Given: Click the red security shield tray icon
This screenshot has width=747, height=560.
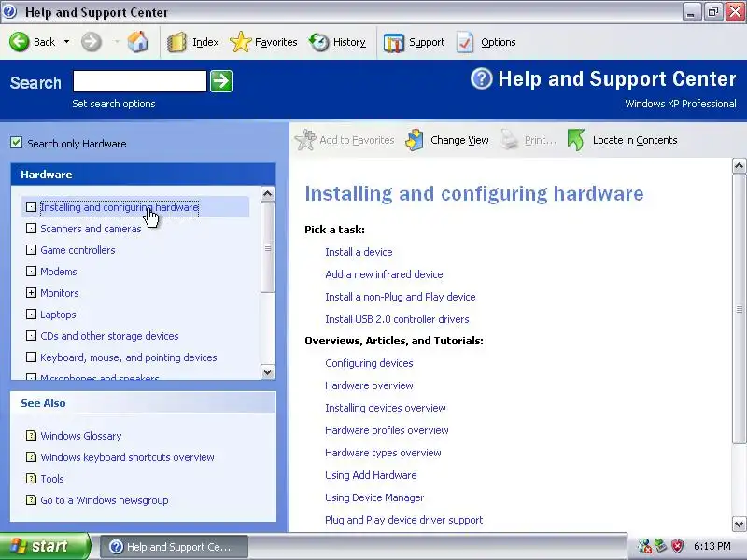Looking at the screenshot, I should pyautogui.click(x=678, y=546).
